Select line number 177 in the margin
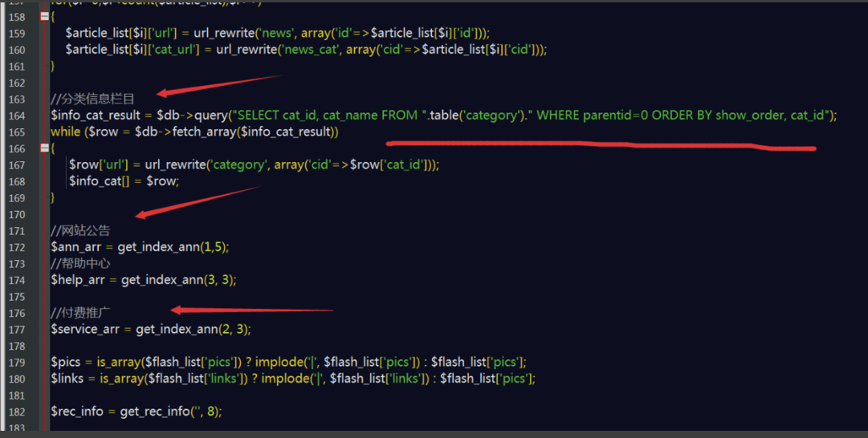Screen dimensions: 868x438 click(x=17, y=330)
